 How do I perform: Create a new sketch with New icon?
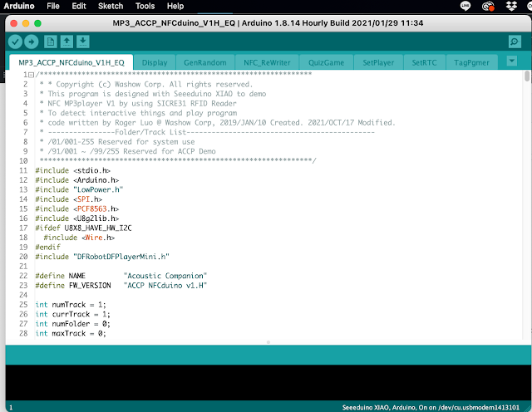pyautogui.click(x=50, y=42)
